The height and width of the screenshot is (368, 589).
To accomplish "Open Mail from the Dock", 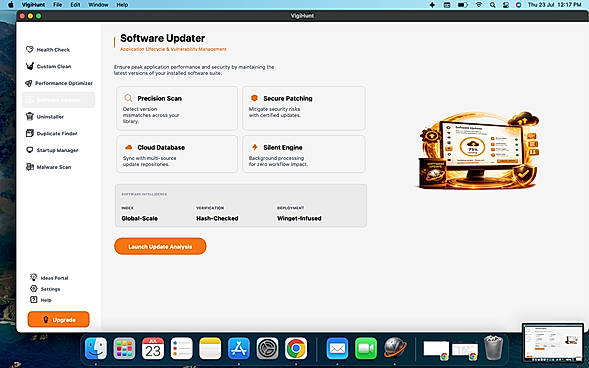I will pos(337,348).
